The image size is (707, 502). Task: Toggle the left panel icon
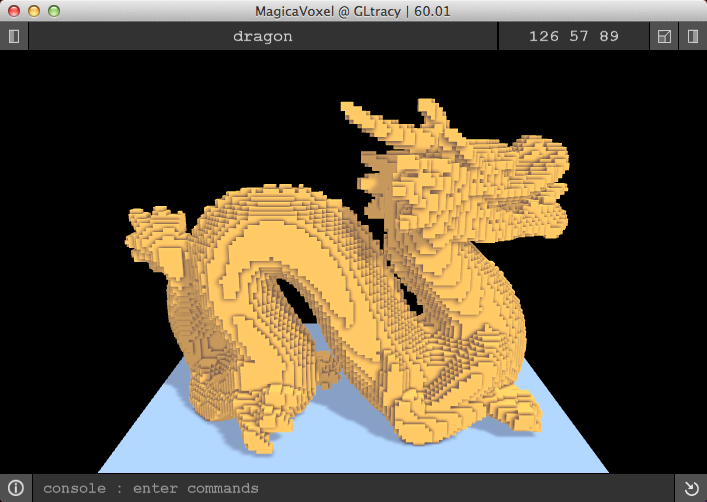(x=14, y=37)
